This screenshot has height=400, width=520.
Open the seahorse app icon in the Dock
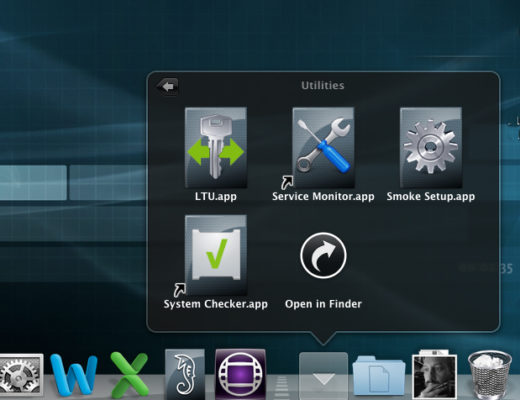[185, 374]
